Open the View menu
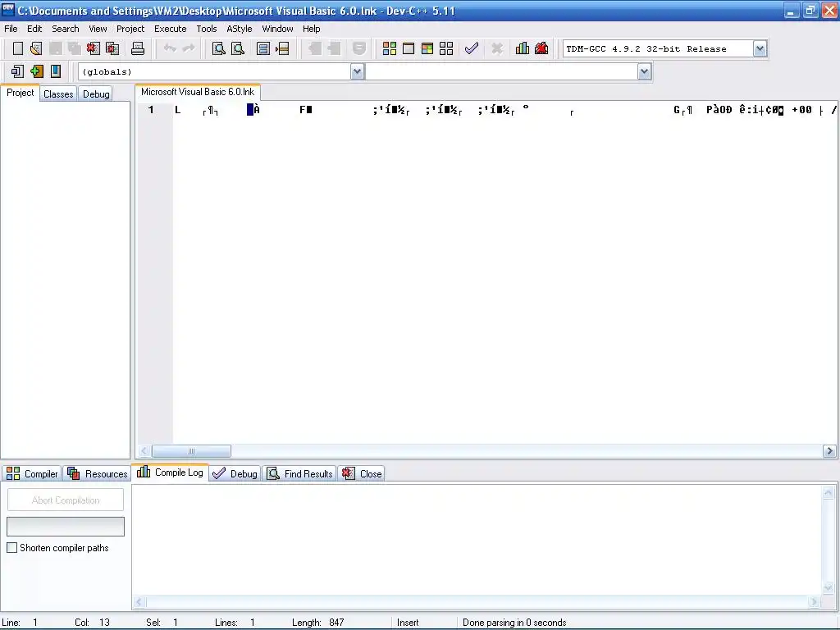This screenshot has height=630, width=840. [x=98, y=29]
